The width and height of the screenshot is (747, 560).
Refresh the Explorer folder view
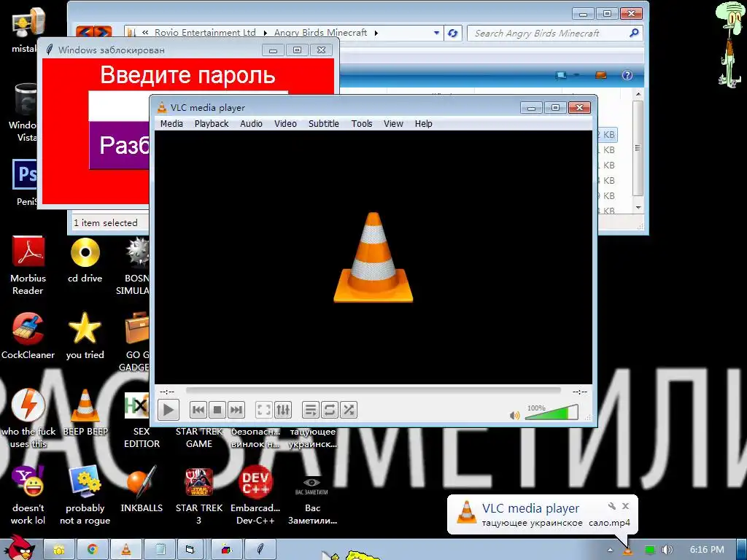[452, 33]
